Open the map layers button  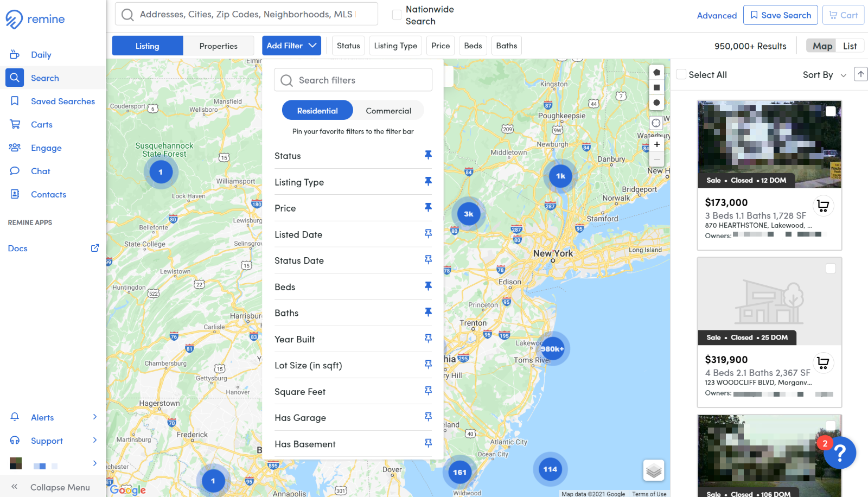coord(654,470)
